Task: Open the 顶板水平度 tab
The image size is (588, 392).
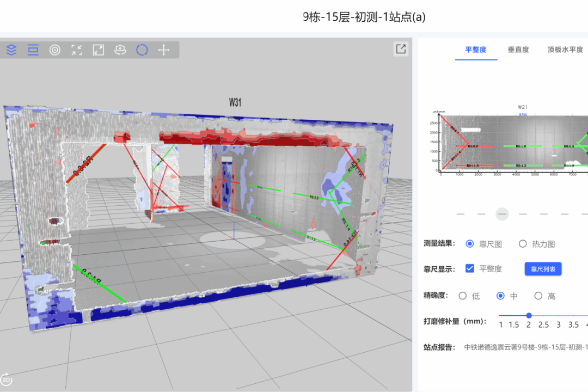Action: tap(565, 50)
